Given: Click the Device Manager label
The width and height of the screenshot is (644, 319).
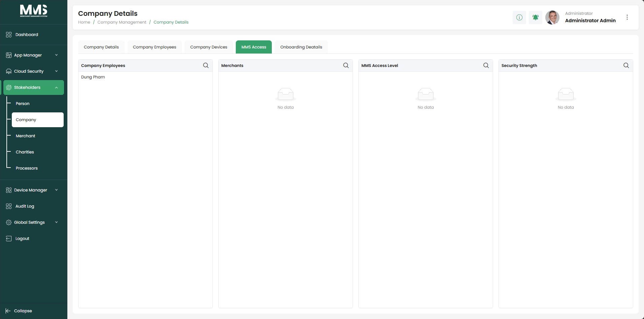Looking at the screenshot, I should tap(31, 190).
